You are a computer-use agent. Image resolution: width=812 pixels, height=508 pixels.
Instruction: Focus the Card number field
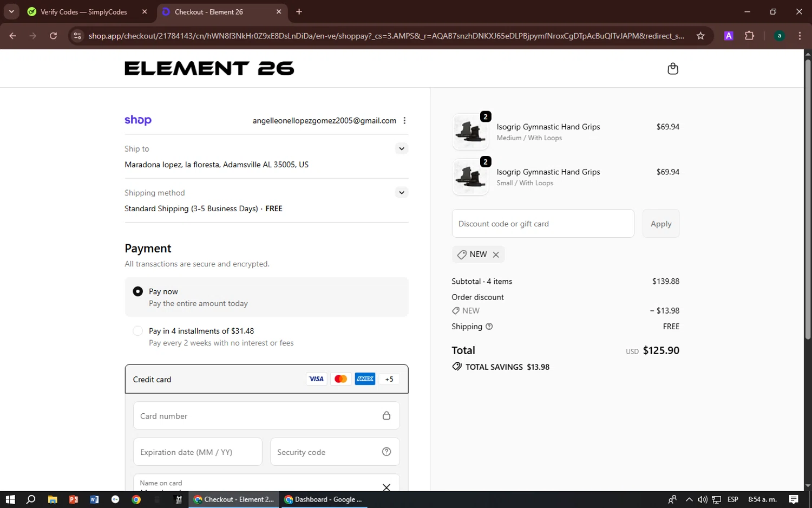click(x=266, y=416)
